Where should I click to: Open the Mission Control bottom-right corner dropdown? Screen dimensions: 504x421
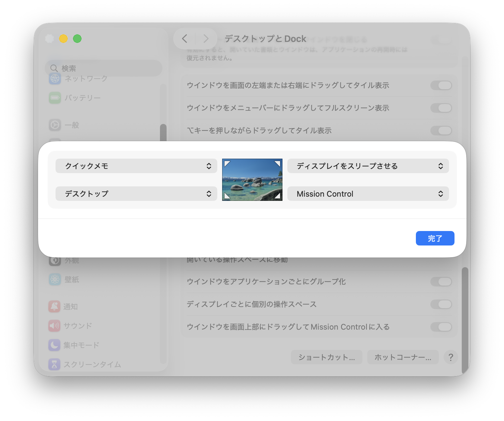click(368, 194)
